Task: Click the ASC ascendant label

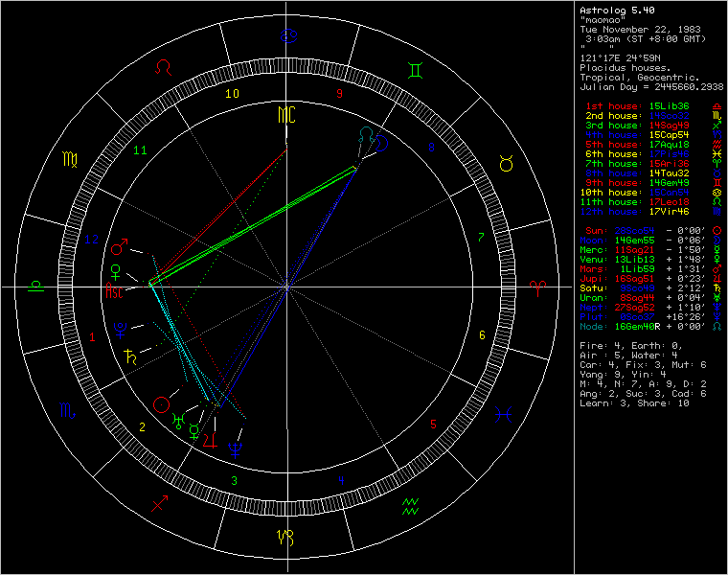Action: 114,291
